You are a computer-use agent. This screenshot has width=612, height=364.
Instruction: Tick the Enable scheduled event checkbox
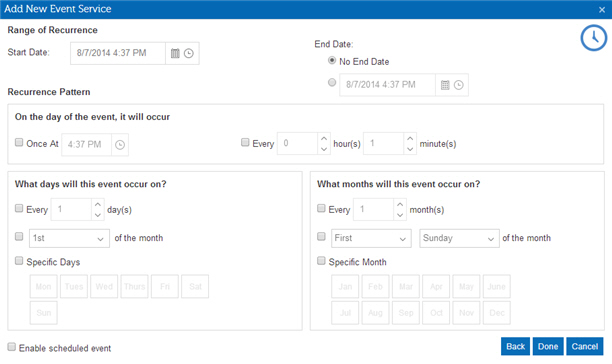click(x=12, y=346)
